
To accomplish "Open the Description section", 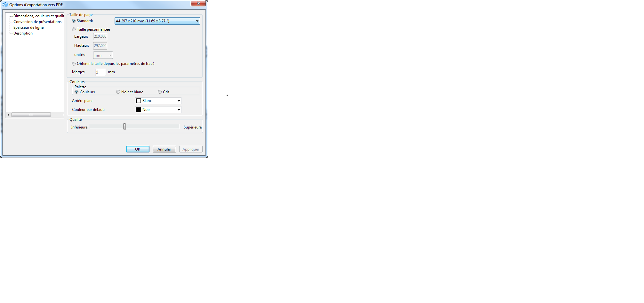I will click(23, 33).
